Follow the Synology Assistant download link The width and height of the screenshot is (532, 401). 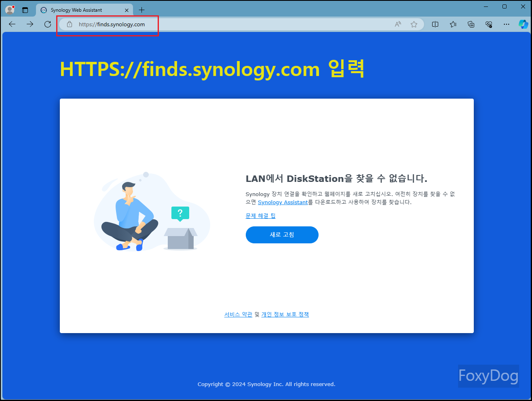283,202
